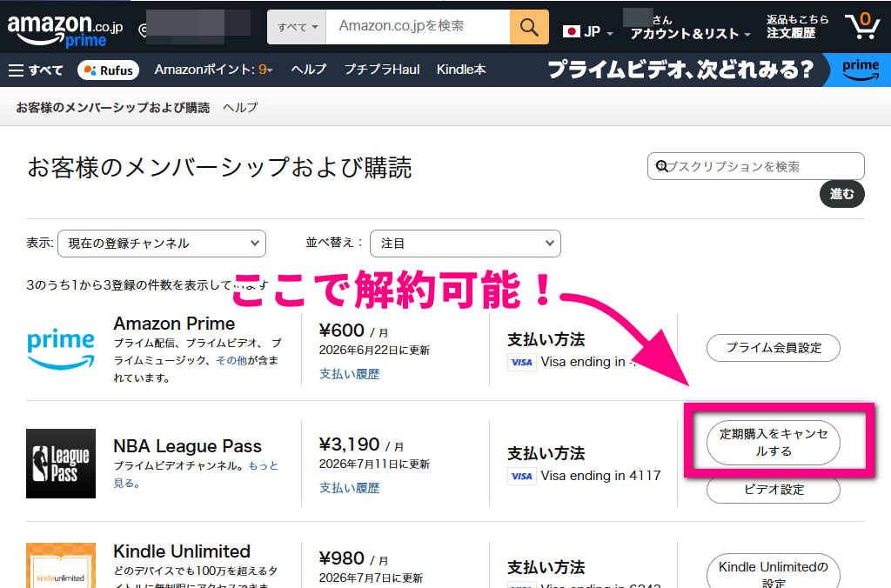The width and height of the screenshot is (891, 588).
Task: Click 定期購入をキャンセルする button
Action: pos(774,443)
